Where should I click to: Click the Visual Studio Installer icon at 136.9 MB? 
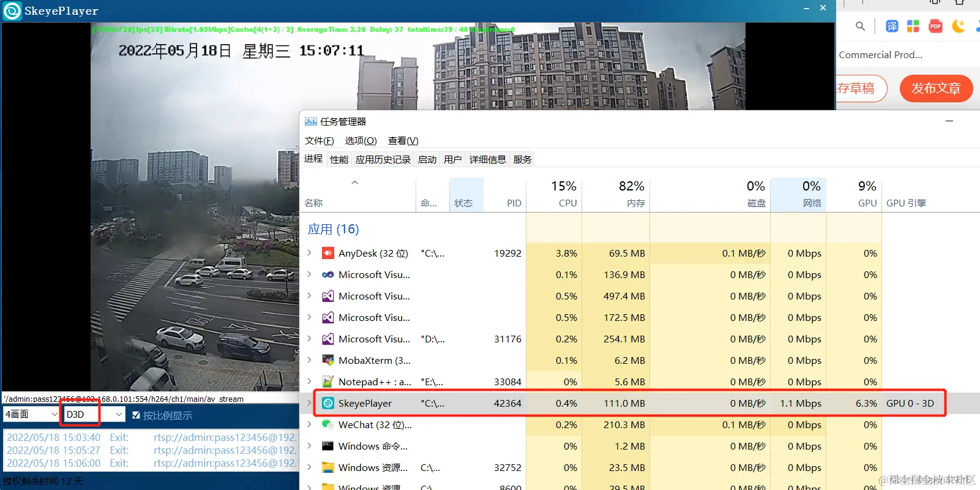[x=328, y=274]
